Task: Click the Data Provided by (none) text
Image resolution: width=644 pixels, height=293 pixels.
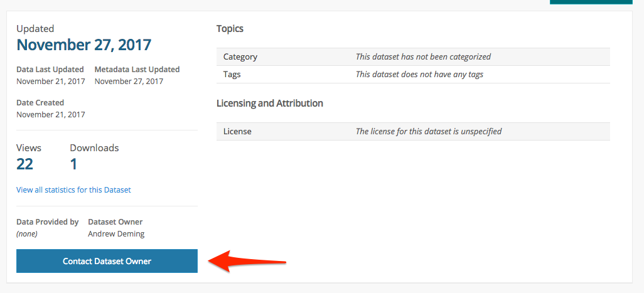Action: 27,234
